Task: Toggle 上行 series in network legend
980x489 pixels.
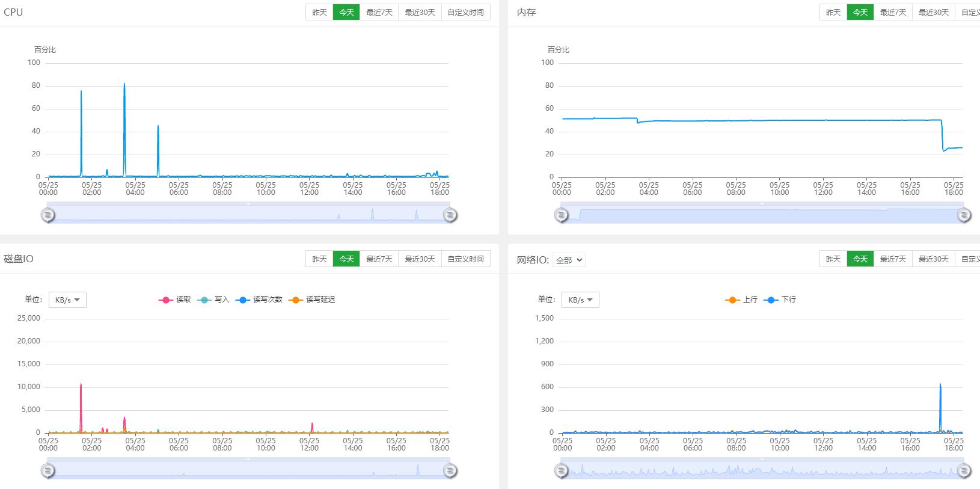Action: click(741, 300)
